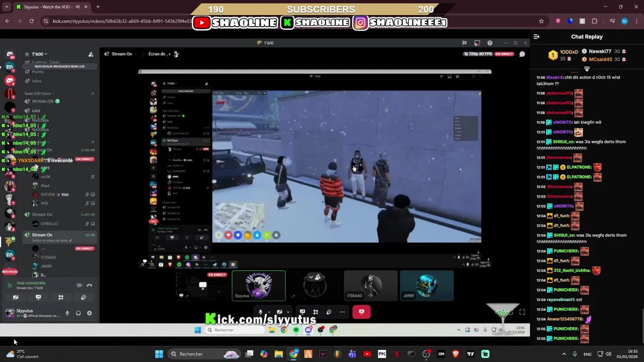Enter fullscreen with the expand icon
Viewport: 644px width, 362px height.
522,312
